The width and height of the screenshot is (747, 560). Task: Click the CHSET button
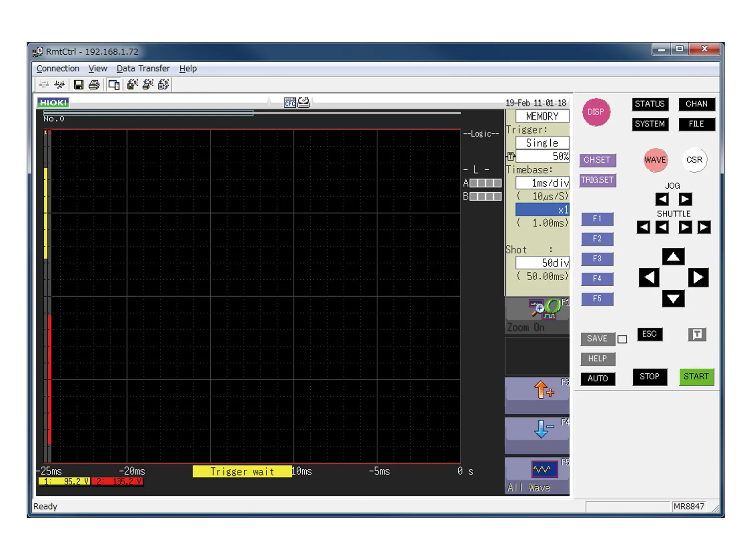click(597, 160)
